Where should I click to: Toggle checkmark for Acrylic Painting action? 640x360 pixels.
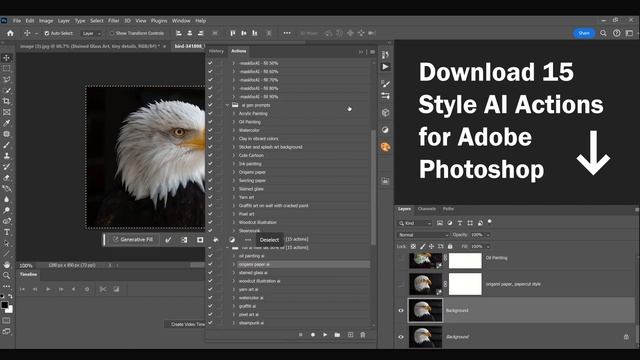210,113
